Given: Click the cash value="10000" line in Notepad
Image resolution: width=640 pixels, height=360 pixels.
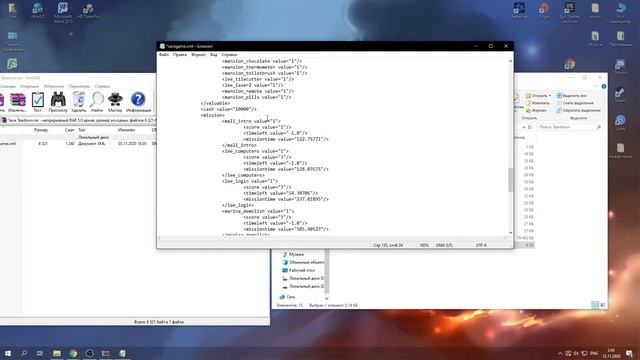Looking at the screenshot, I should 228,109.
